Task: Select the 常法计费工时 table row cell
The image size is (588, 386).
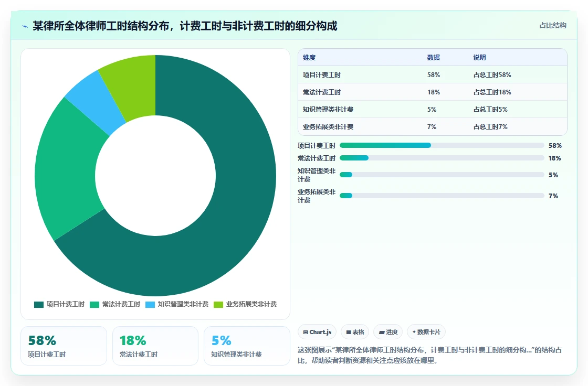Action: click(x=322, y=92)
